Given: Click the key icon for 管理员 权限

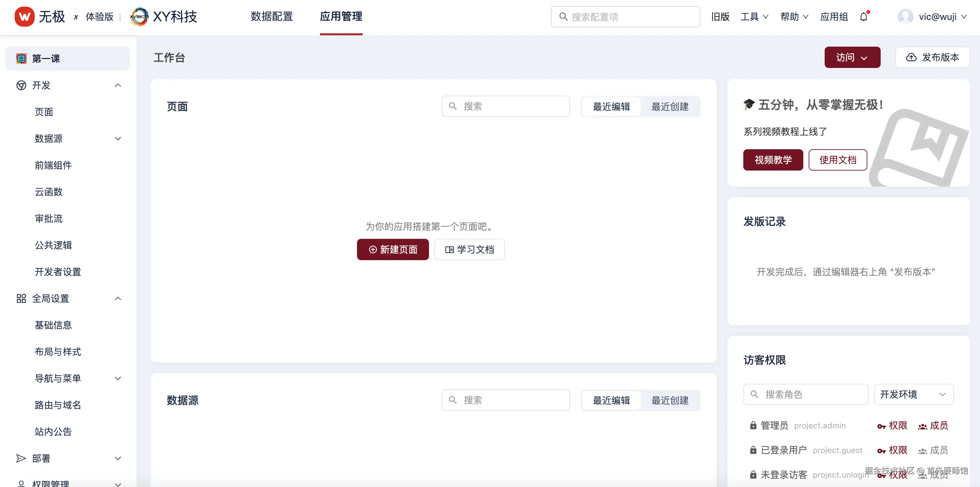Looking at the screenshot, I should click(881, 426).
